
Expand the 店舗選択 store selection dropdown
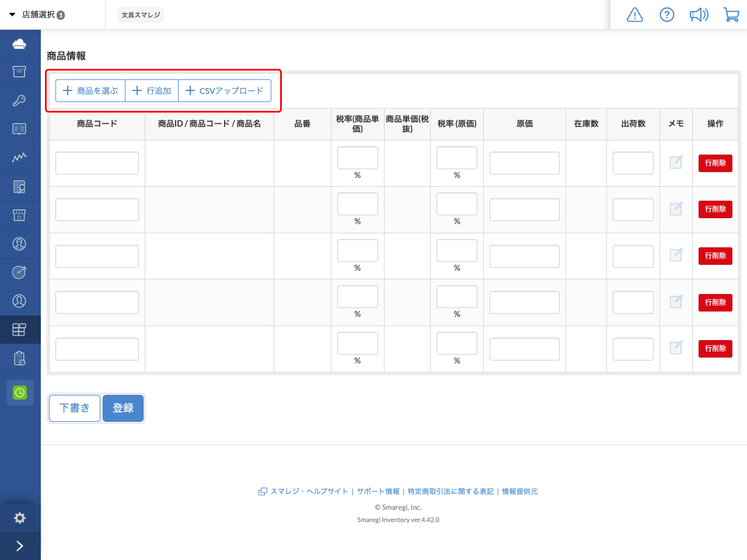(36, 15)
